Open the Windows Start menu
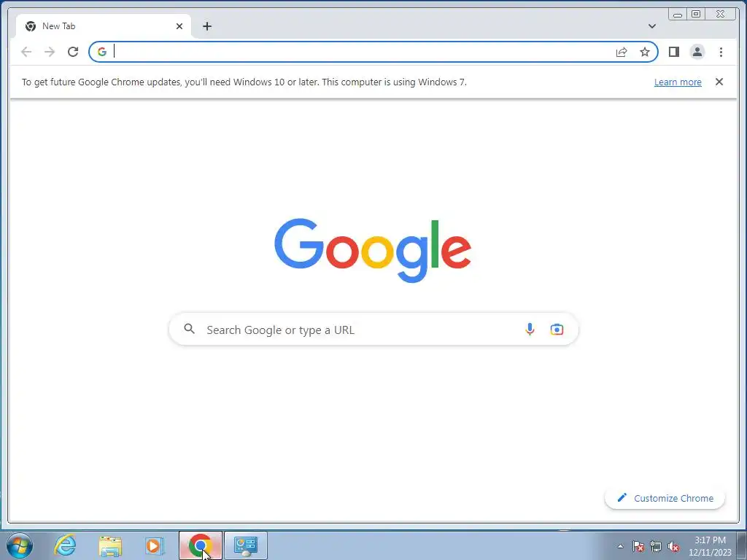747x560 pixels. click(20, 545)
